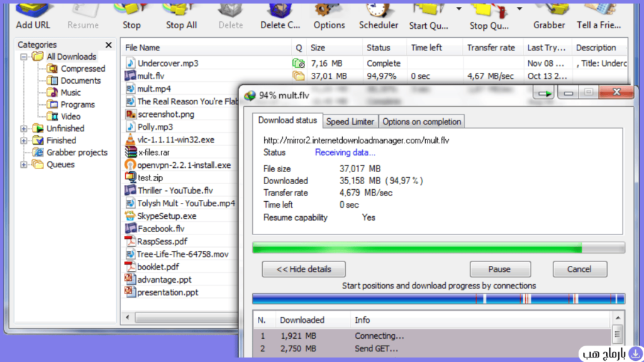This screenshot has height=362, width=644.
Task: Click the test.zip file icon
Action: click(x=131, y=177)
